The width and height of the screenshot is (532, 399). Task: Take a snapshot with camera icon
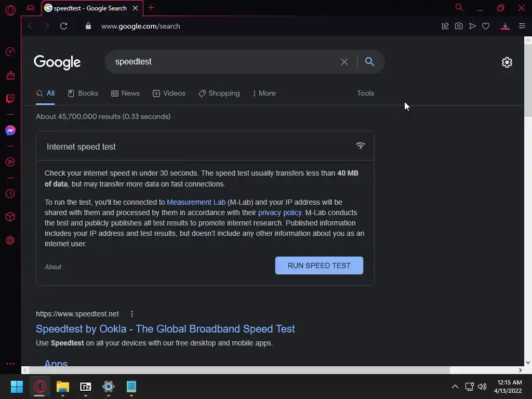point(458,26)
